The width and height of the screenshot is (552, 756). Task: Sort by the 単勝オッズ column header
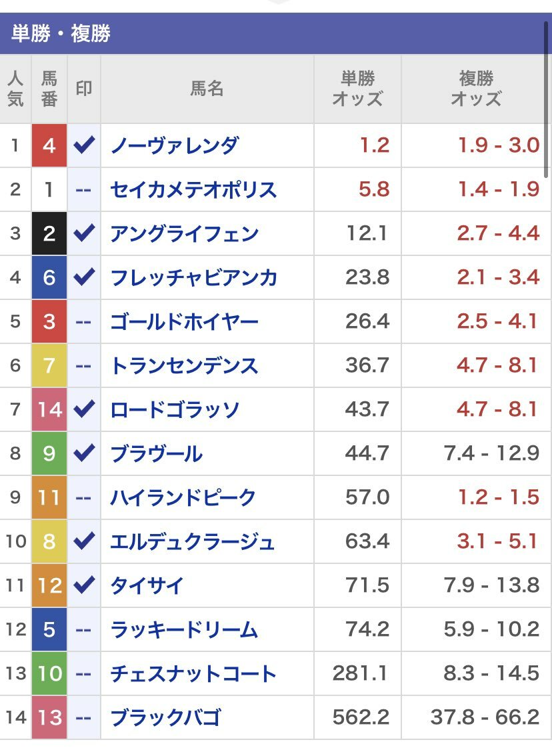click(357, 89)
